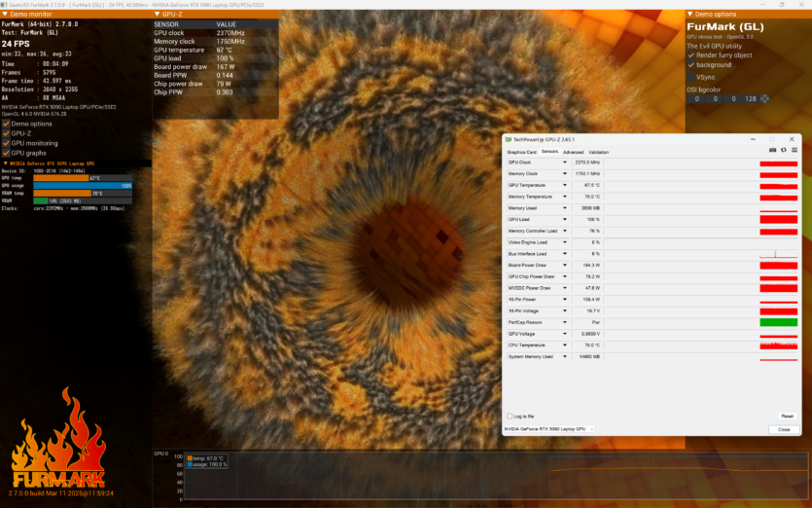This screenshot has width=812, height=508.
Task: Click the "Board power draw" overlay row
Action: pos(216,67)
